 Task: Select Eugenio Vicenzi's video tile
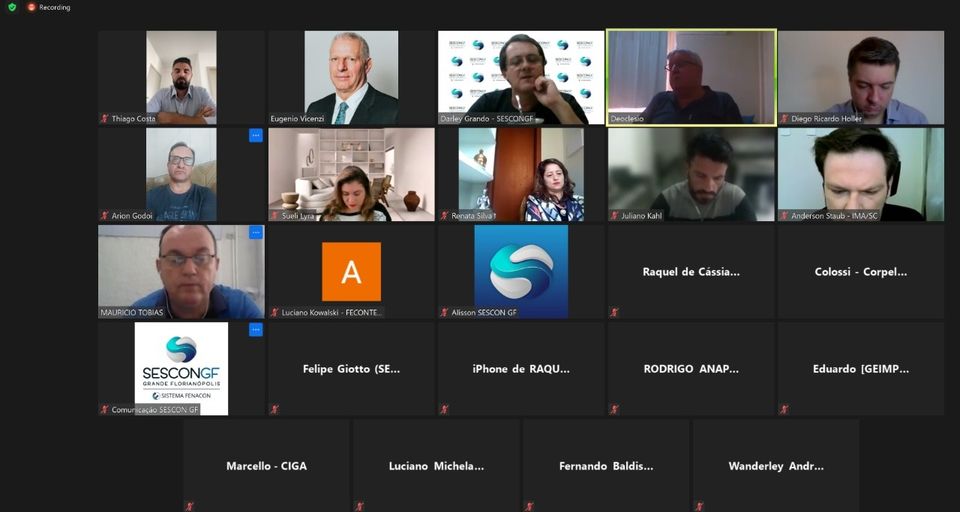click(x=351, y=78)
